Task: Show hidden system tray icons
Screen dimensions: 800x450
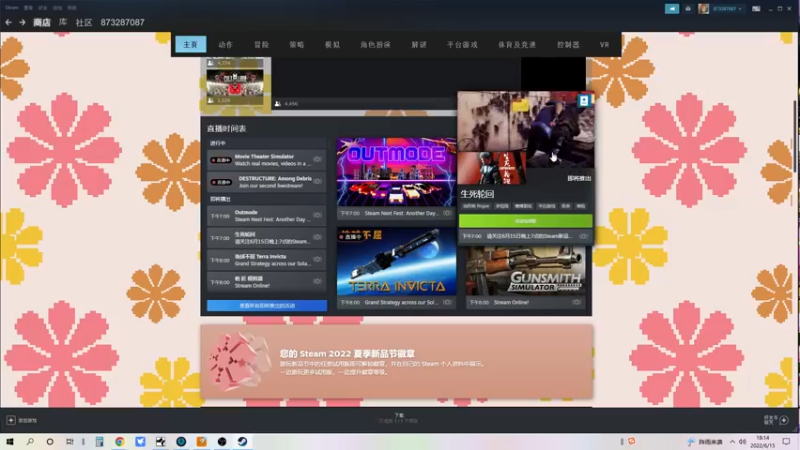Action: [x=732, y=442]
